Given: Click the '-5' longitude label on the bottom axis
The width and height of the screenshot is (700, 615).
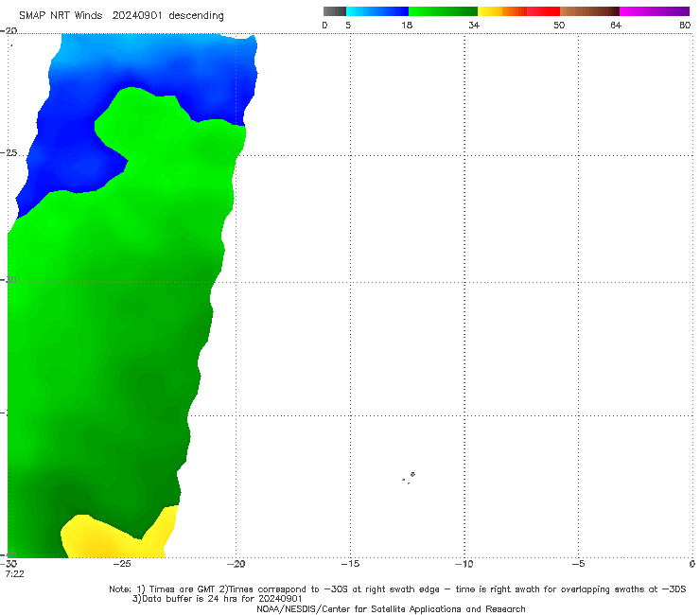Looking at the screenshot, I should pyautogui.click(x=578, y=564).
